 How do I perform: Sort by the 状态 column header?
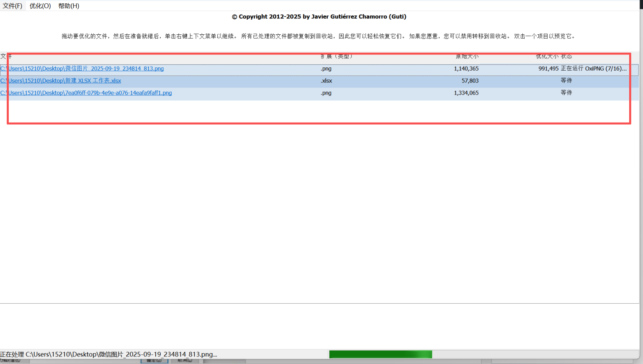point(567,56)
